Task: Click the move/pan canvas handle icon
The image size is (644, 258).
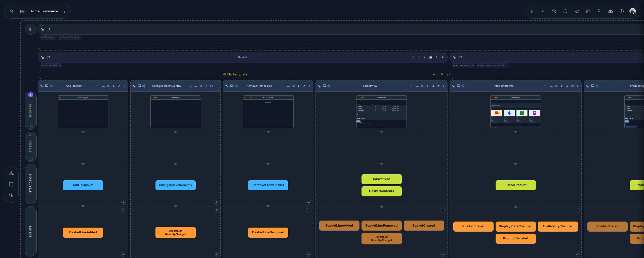Action: pyautogui.click(x=31, y=29)
